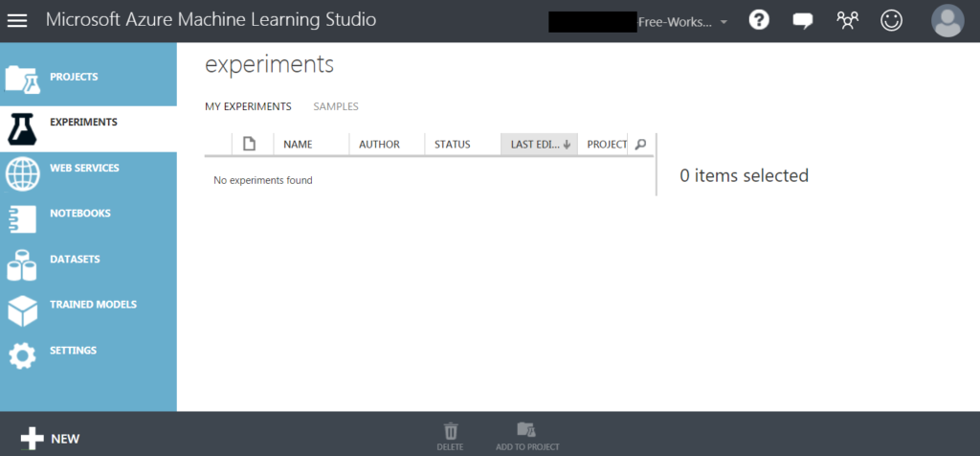Click the search magnifier in table header

[x=640, y=145]
